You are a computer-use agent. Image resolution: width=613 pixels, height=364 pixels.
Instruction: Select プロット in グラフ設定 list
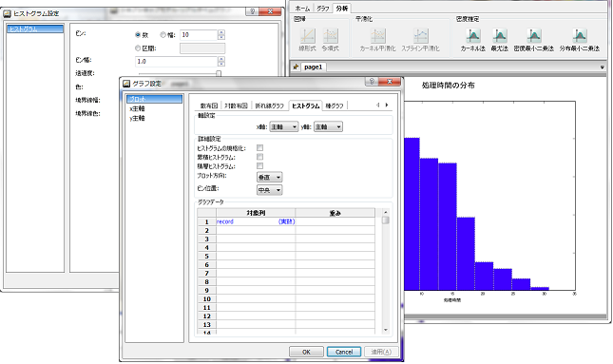[154, 99]
